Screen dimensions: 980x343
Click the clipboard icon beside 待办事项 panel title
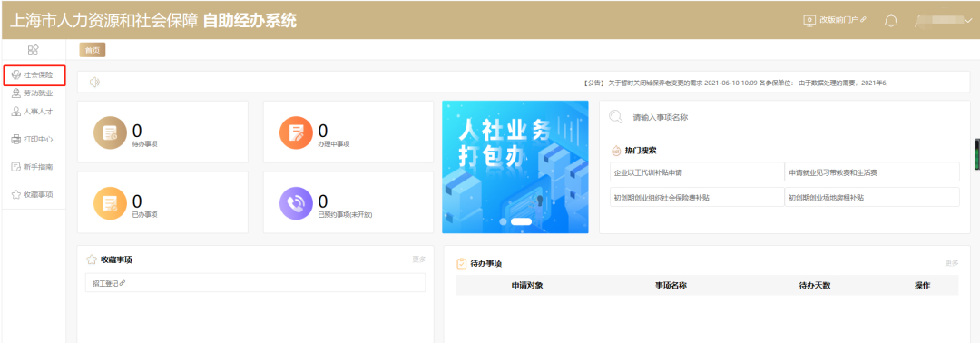(461, 264)
